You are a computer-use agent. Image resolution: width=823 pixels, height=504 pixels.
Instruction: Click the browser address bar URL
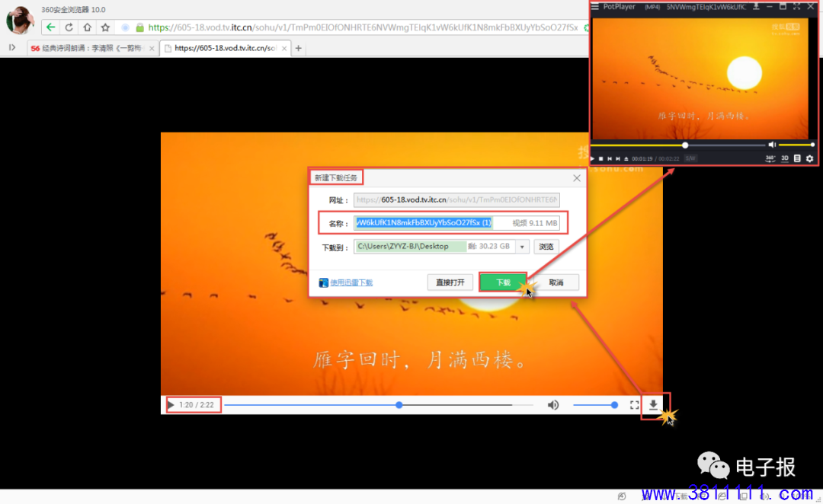[363, 27]
